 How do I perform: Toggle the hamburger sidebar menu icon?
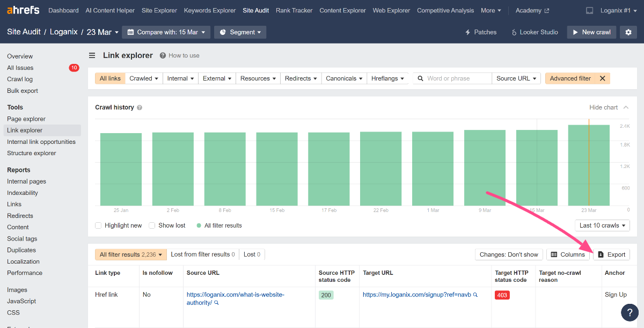click(92, 55)
